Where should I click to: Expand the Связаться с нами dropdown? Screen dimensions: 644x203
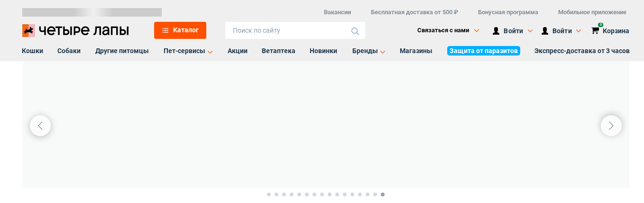(x=448, y=30)
